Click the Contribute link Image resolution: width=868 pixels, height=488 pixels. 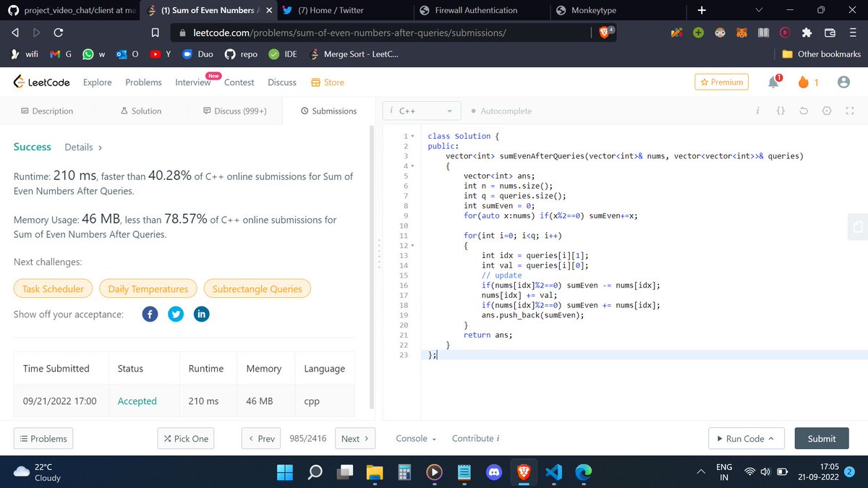(x=477, y=439)
